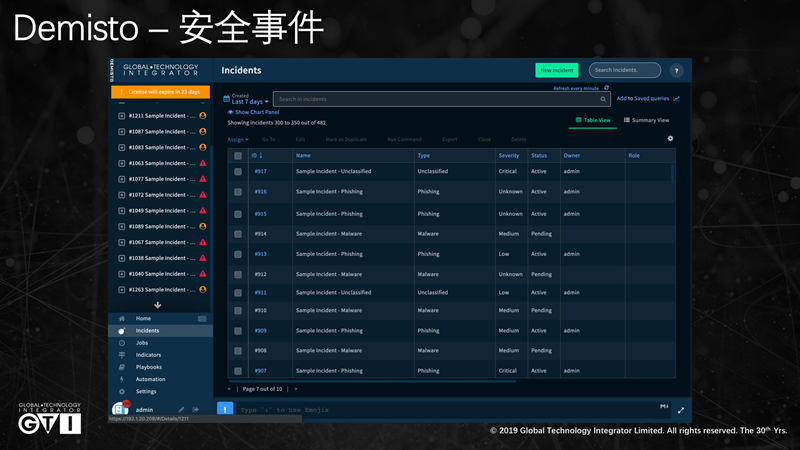The height and width of the screenshot is (450, 800).
Task: Click the Indicators sidebar icon
Action: pos(122,355)
